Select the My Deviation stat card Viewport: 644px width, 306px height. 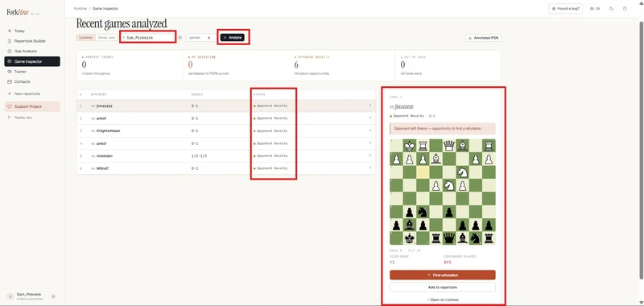click(236, 65)
